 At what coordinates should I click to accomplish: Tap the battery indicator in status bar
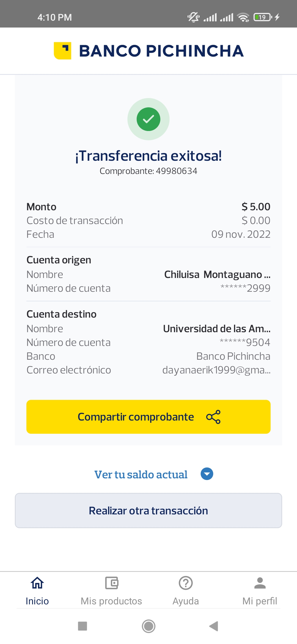pyautogui.click(x=262, y=17)
